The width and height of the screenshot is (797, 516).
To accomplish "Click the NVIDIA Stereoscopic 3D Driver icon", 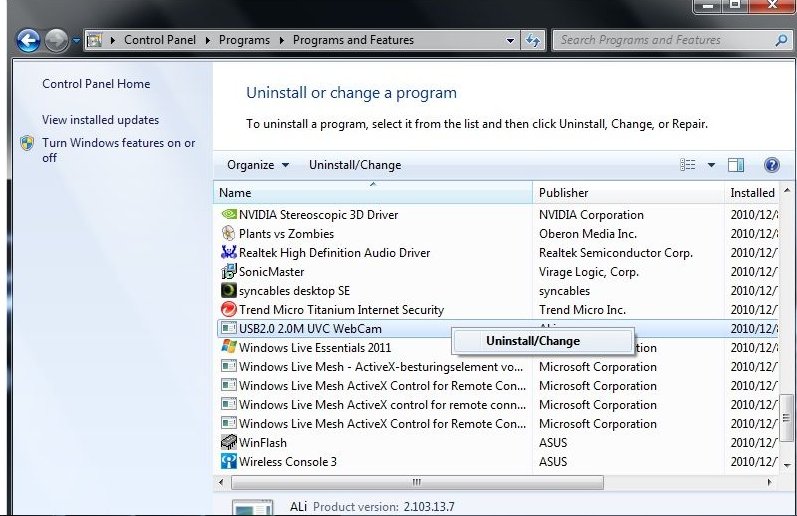I will click(228, 214).
